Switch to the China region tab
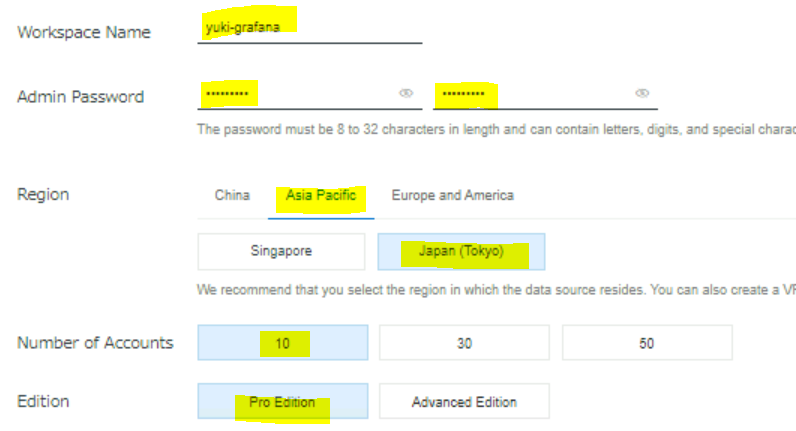 tap(232, 195)
